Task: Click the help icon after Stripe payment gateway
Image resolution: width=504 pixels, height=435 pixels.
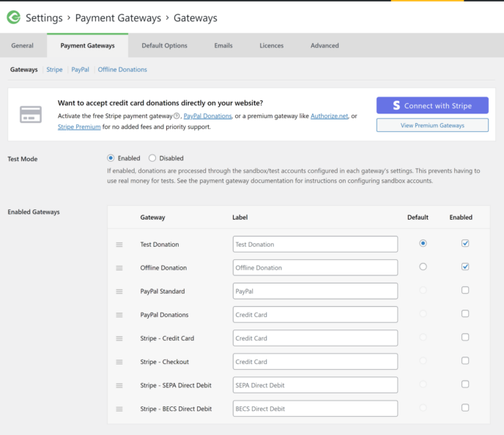Action: pos(177,116)
